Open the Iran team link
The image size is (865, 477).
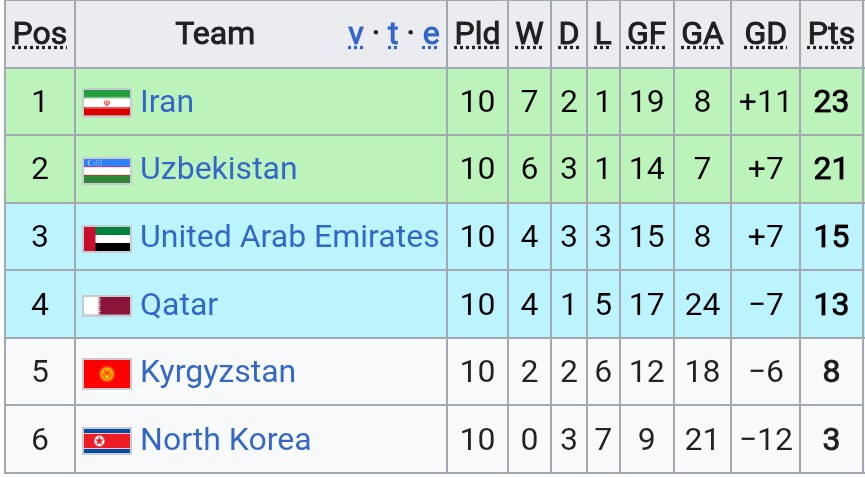point(167,102)
